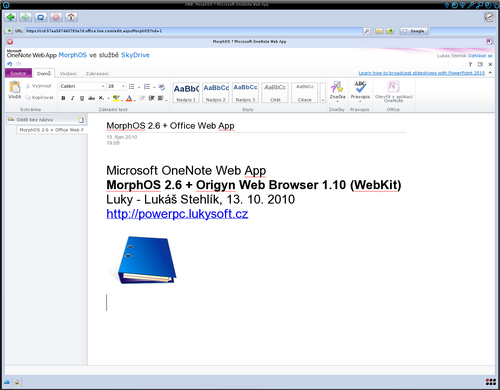Expand the styles gallery arrow

pos(322,93)
